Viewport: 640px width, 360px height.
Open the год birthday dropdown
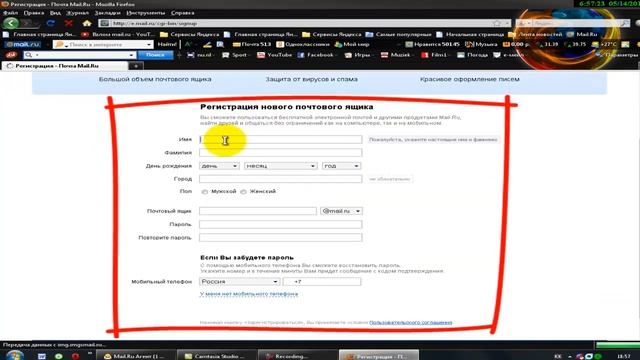[341, 166]
